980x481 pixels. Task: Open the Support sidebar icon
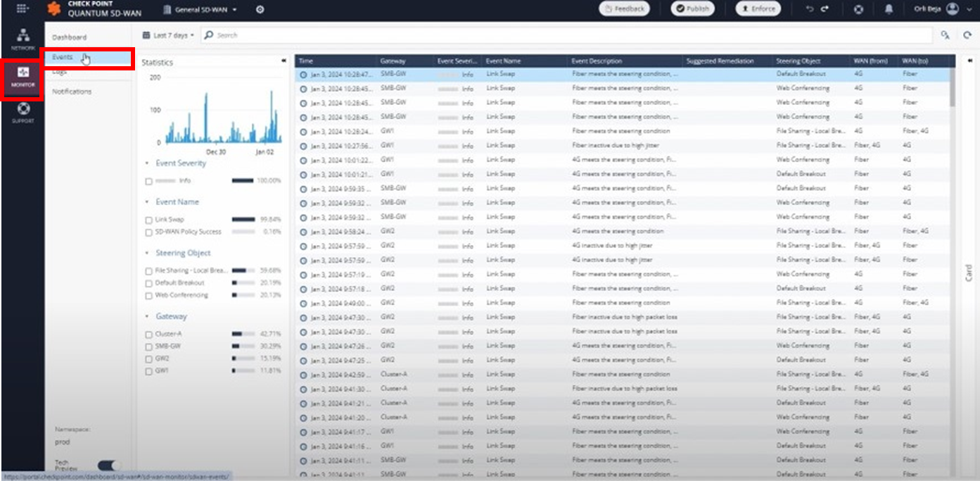pos(23,112)
